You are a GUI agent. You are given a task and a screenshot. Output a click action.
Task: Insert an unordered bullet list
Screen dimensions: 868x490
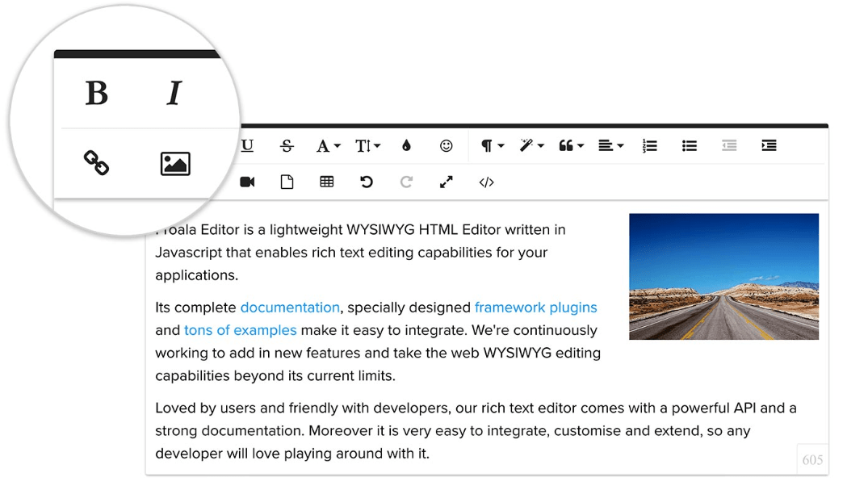point(690,145)
